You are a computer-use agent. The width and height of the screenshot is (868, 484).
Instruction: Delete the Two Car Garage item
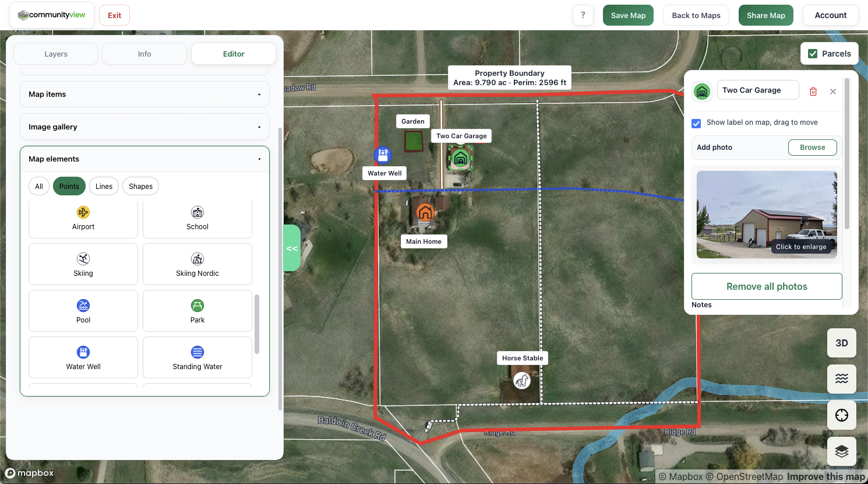pyautogui.click(x=813, y=92)
